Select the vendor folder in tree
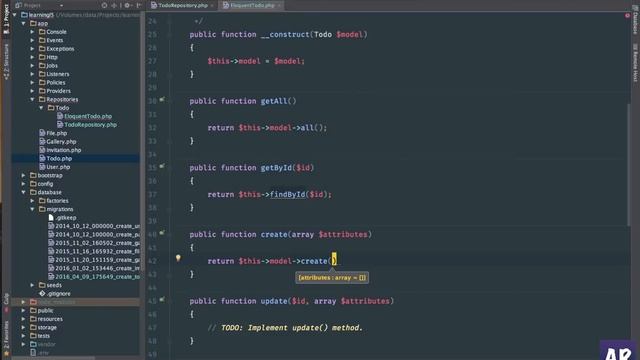This screenshot has width=640, height=360. click(x=46, y=344)
